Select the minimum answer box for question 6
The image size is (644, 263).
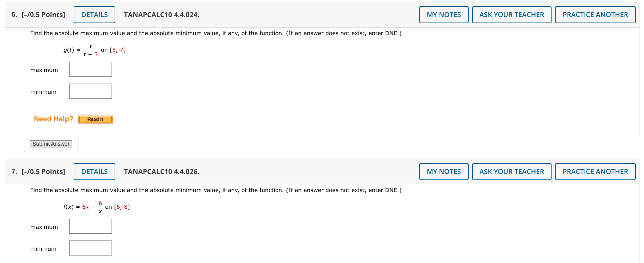[90, 91]
